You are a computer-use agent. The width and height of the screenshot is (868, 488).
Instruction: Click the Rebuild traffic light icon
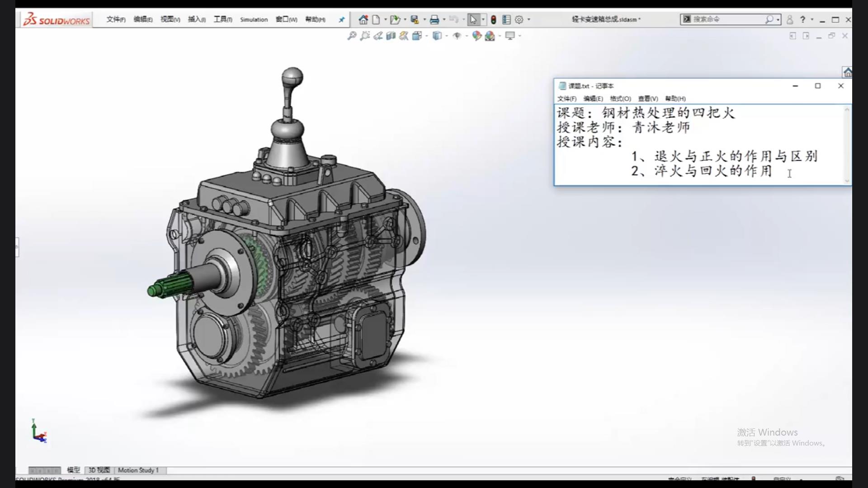tap(493, 19)
